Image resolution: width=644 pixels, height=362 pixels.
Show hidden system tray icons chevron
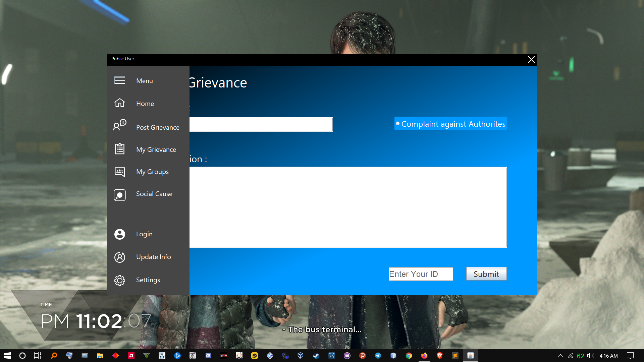pyautogui.click(x=560, y=356)
